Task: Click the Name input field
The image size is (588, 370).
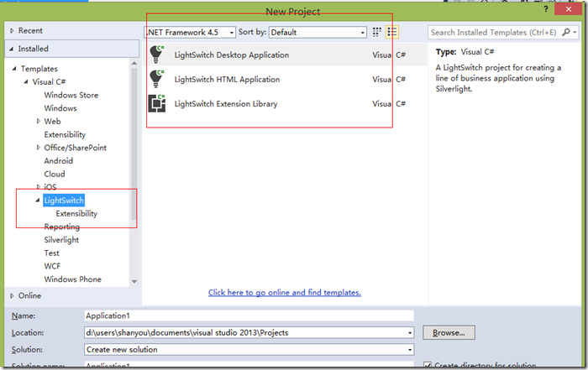Action: (x=249, y=315)
